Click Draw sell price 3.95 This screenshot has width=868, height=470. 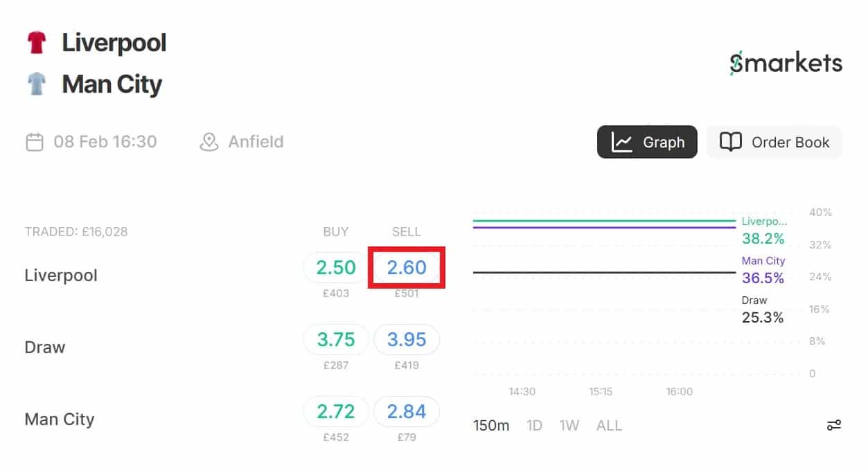tap(407, 340)
